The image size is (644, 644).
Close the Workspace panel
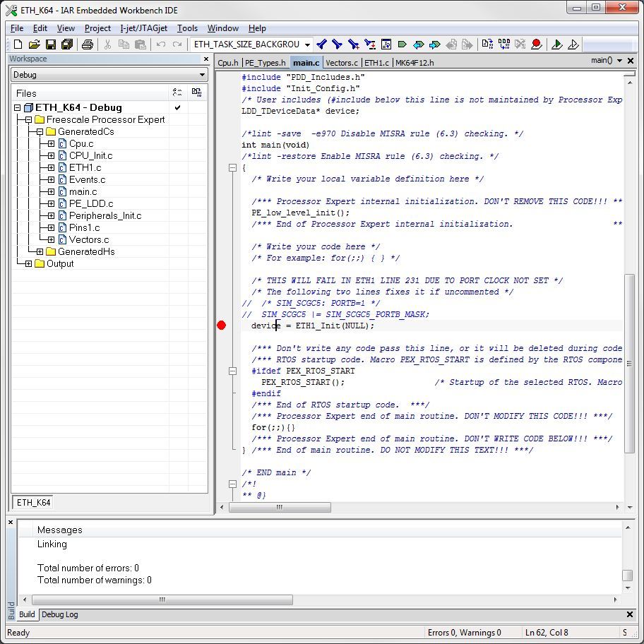[x=206, y=59]
